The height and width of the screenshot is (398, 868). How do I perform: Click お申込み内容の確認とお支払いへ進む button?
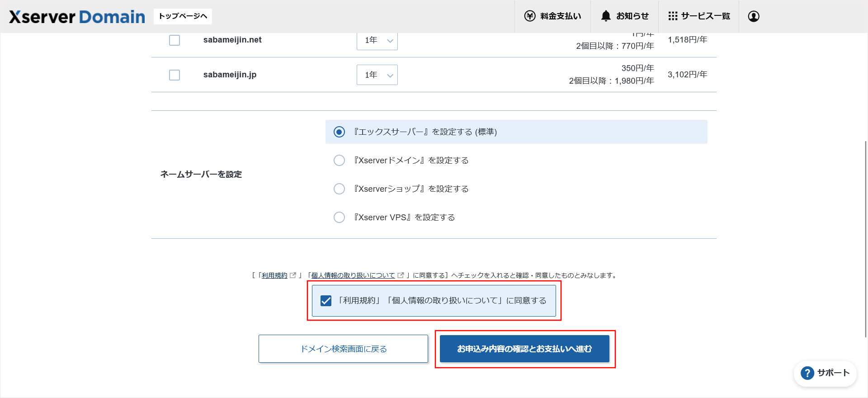524,349
